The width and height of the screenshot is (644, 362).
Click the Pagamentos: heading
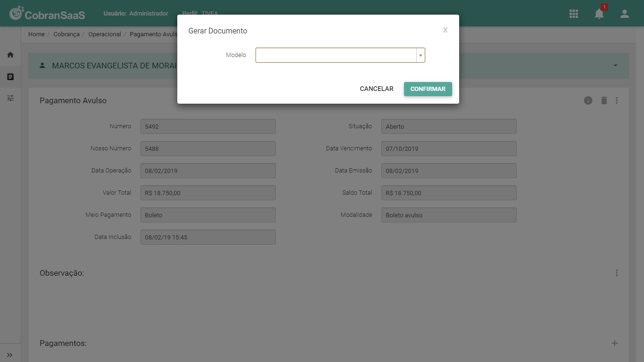click(x=63, y=343)
